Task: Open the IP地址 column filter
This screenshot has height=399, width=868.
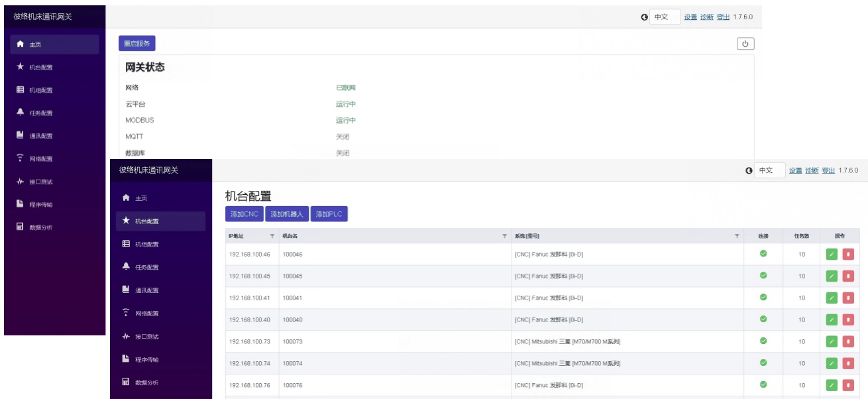Action: (x=272, y=236)
